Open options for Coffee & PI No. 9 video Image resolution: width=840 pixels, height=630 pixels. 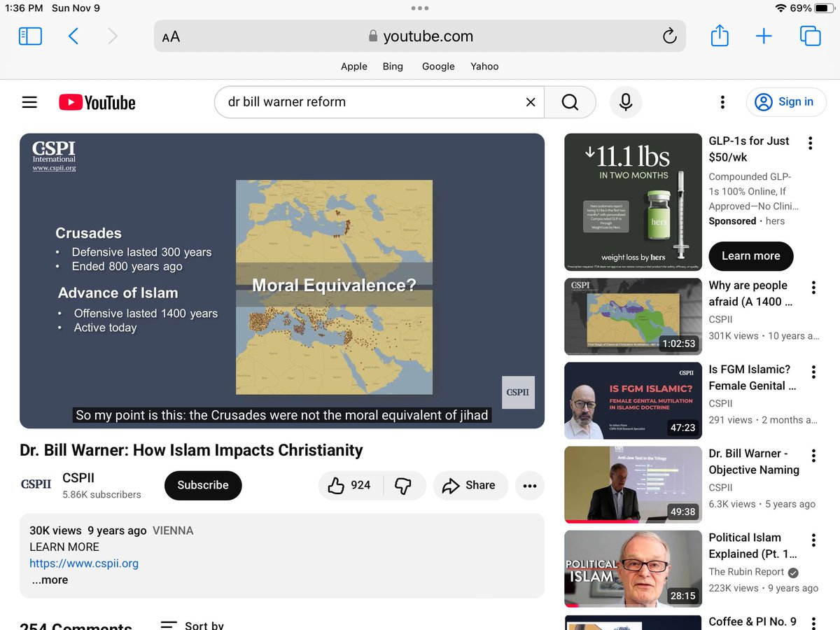pos(813,622)
